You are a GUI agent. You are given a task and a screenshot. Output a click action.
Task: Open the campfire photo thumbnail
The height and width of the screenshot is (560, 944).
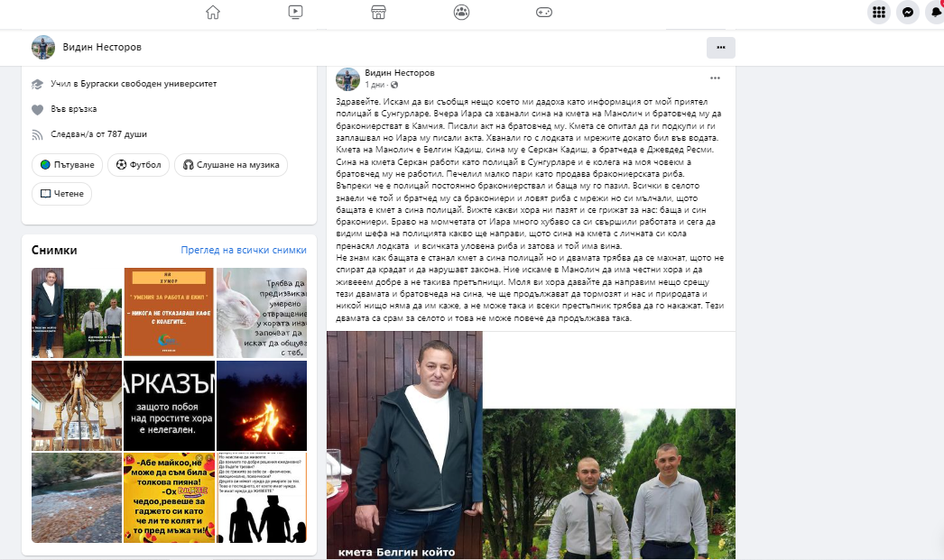click(262, 406)
